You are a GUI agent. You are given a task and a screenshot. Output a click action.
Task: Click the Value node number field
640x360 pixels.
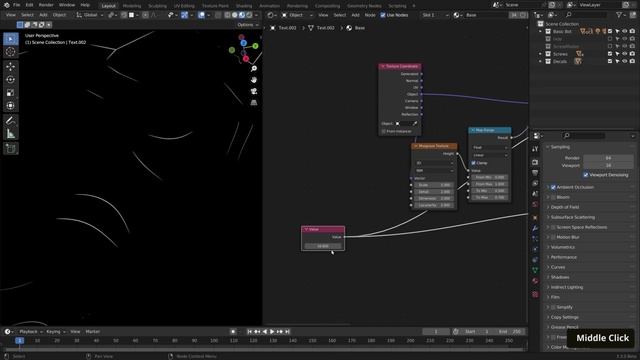[323, 246]
